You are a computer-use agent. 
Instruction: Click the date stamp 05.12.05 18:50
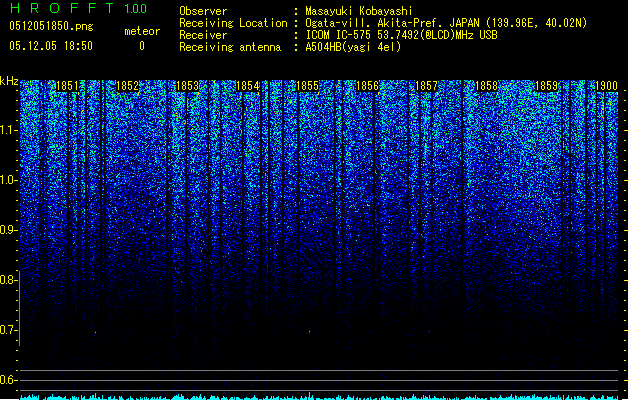click(51, 46)
